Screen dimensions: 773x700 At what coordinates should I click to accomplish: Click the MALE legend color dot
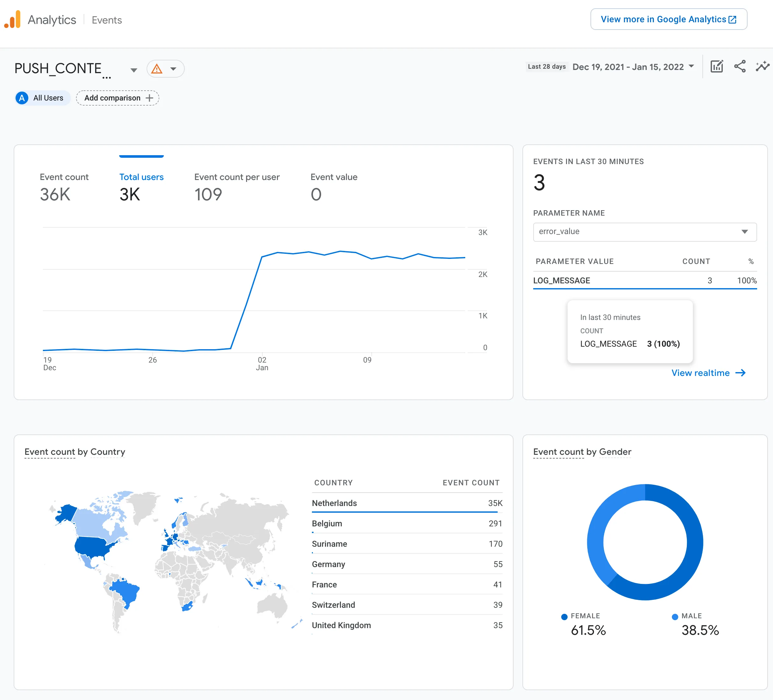click(x=675, y=617)
